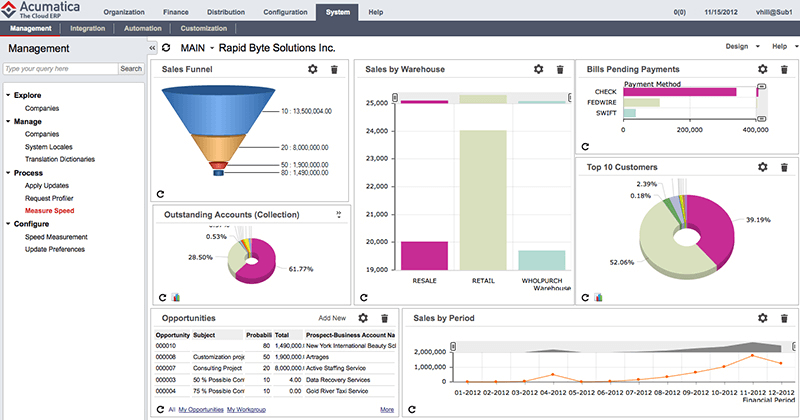Delete the Sales by Warehouse widget
This screenshot has width=800, height=420.
click(x=560, y=69)
